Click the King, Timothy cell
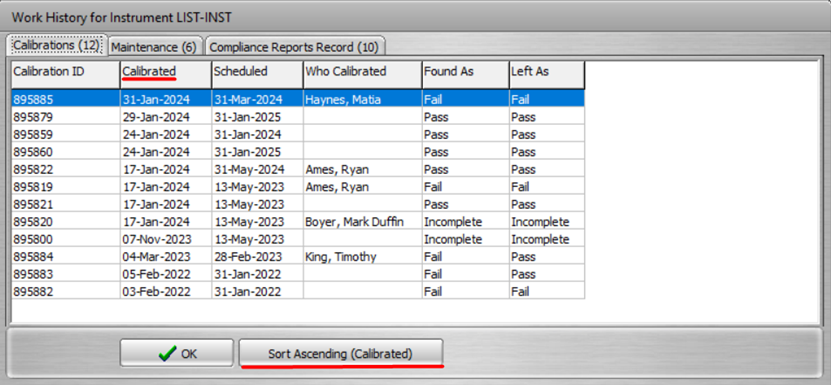The image size is (831, 385). pyautogui.click(x=363, y=257)
